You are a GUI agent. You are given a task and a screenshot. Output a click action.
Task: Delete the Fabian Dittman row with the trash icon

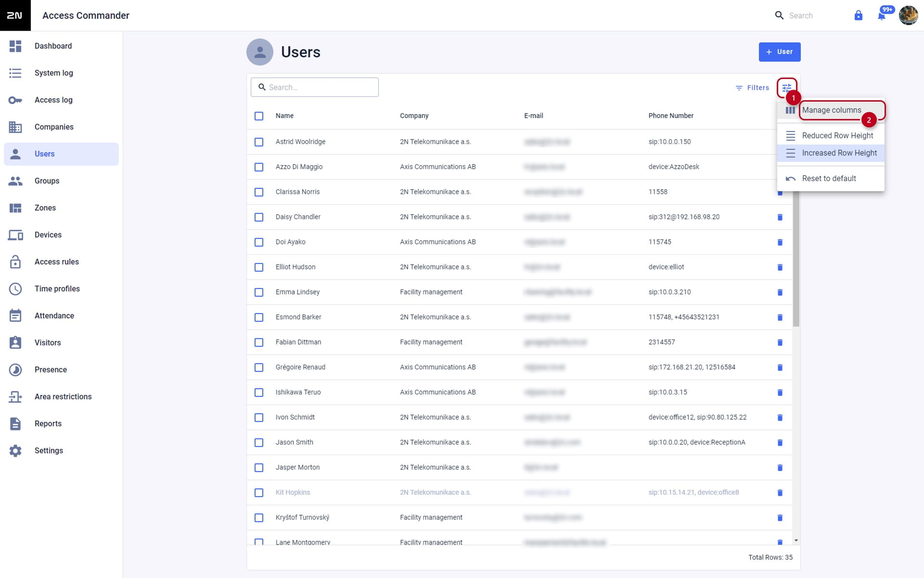780,342
